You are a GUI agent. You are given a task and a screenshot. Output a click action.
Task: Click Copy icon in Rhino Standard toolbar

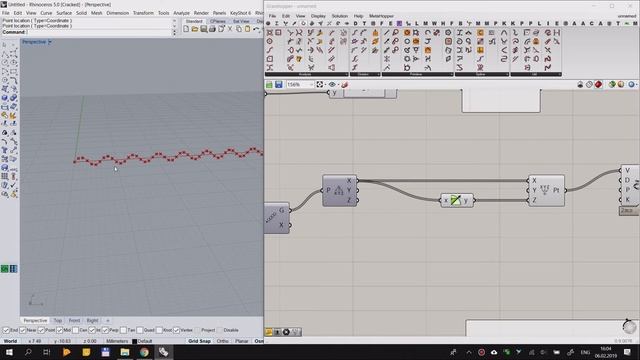point(239,29)
